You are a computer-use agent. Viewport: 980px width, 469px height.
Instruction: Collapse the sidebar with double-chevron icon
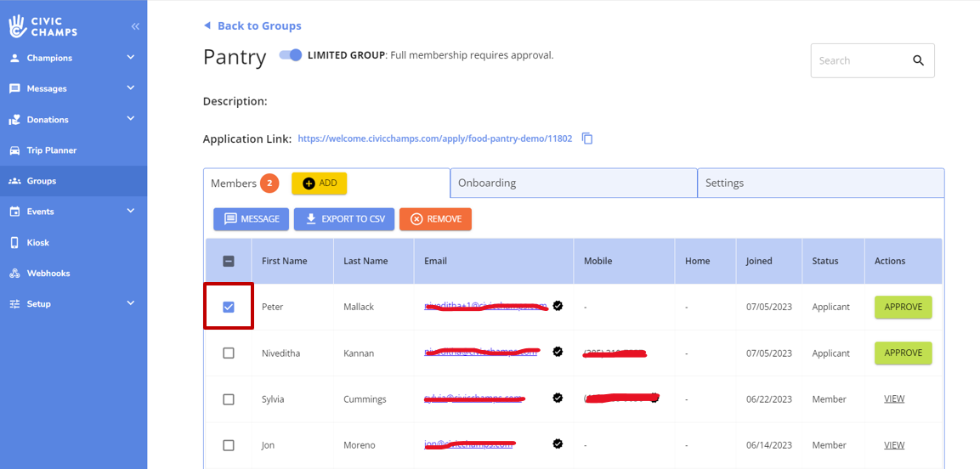(x=135, y=27)
